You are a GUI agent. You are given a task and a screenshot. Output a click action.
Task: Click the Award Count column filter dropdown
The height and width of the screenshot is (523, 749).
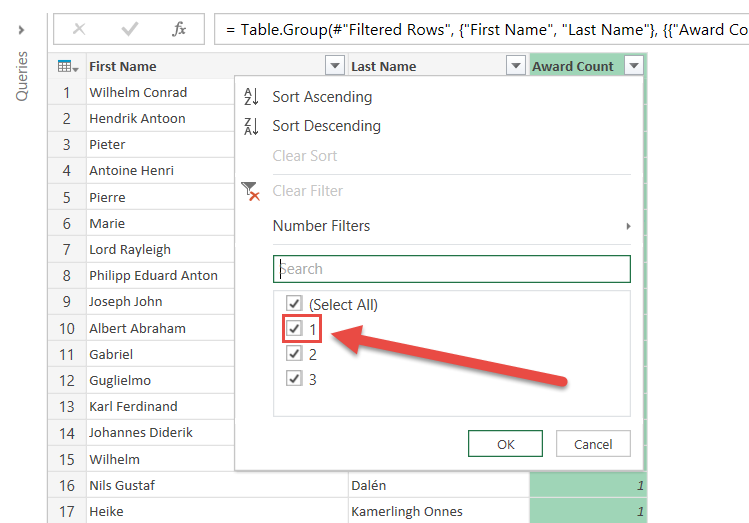point(633,67)
